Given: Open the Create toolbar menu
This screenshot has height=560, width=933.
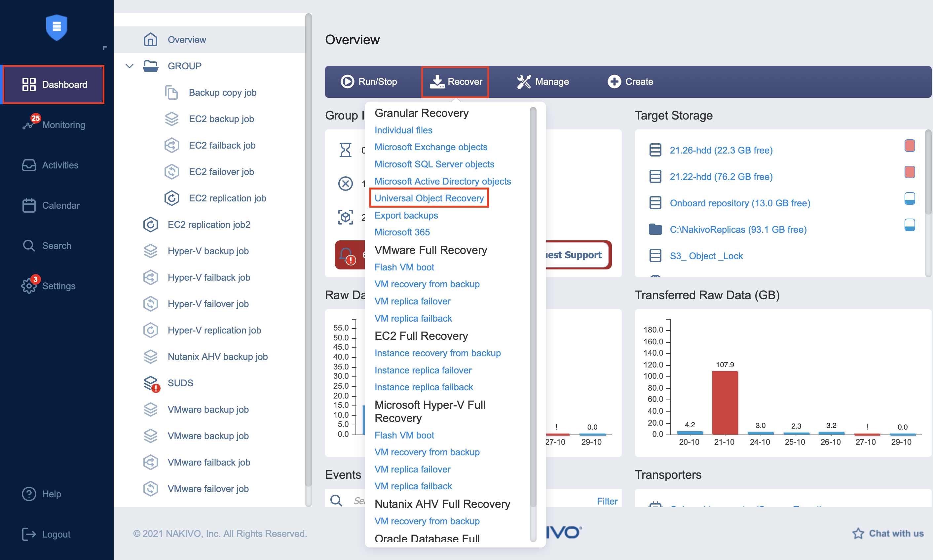Looking at the screenshot, I should 630,82.
